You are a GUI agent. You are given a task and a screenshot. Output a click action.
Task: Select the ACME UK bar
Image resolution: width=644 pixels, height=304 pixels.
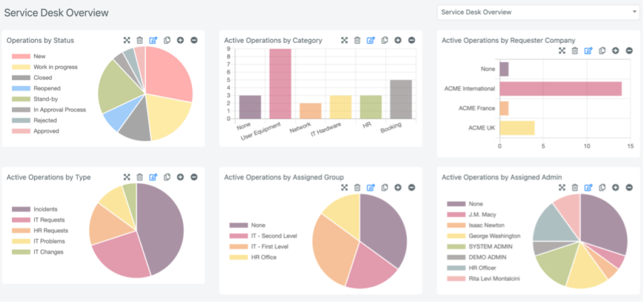pos(517,128)
